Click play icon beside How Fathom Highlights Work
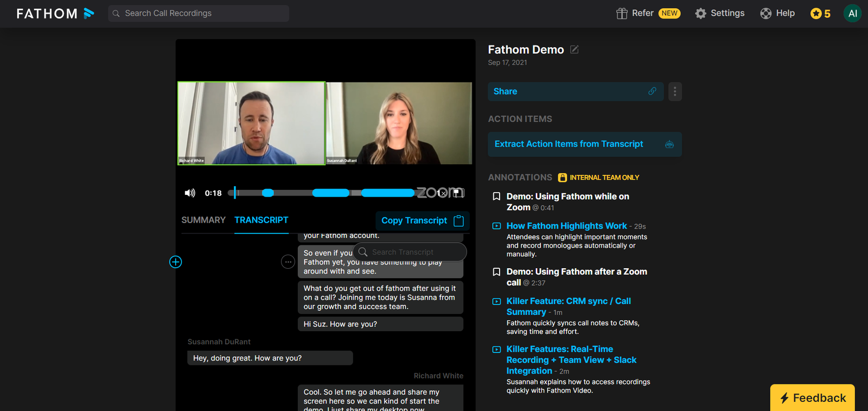This screenshot has width=868, height=411. point(496,226)
